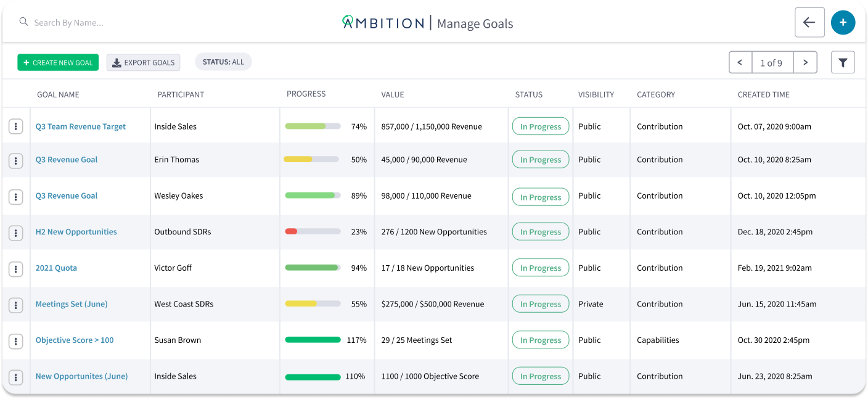
Task: Go to previous page arrow
Action: (740, 62)
